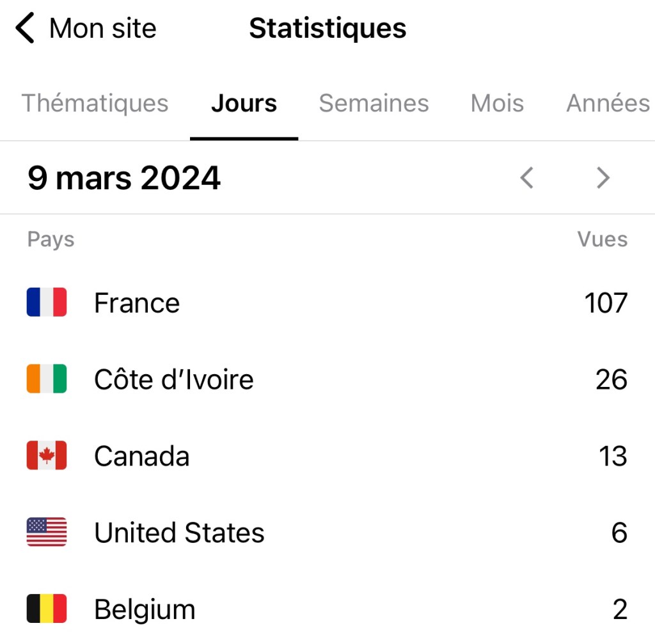The width and height of the screenshot is (655, 644).
Task: Tap the Côte d'Ivoire flag icon
Action: [47, 379]
